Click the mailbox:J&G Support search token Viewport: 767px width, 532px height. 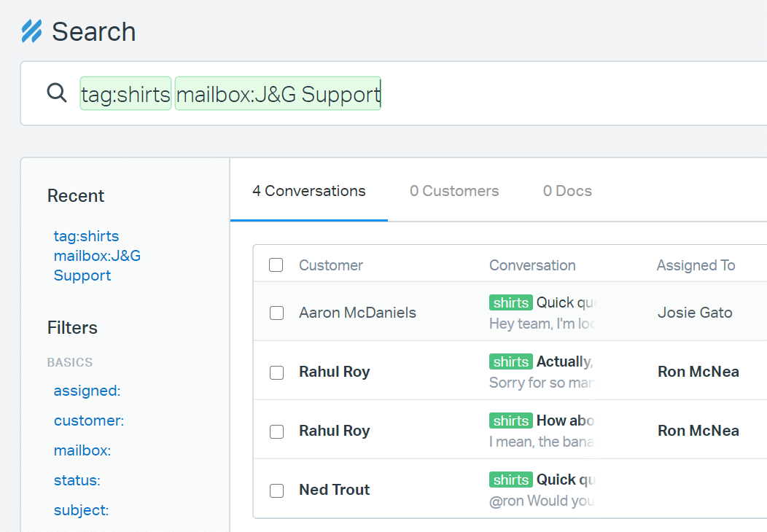tap(278, 94)
